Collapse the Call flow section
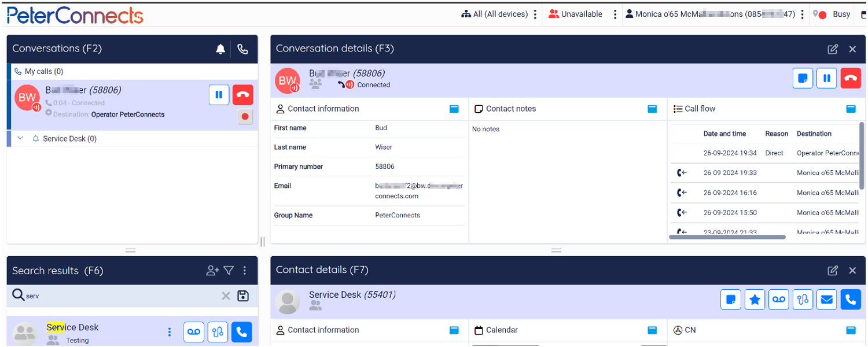Screen dimensions: 868x347 pyautogui.click(x=851, y=109)
